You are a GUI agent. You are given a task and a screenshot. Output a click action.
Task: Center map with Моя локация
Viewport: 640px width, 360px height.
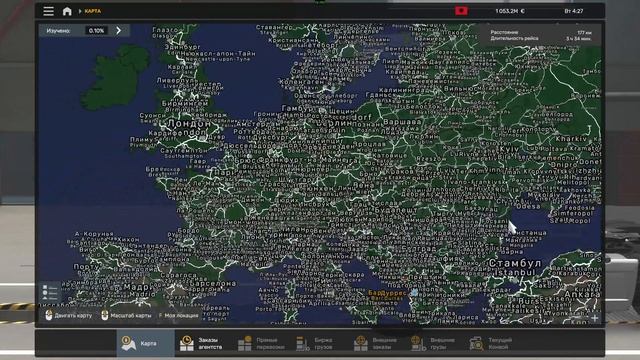pos(178,316)
